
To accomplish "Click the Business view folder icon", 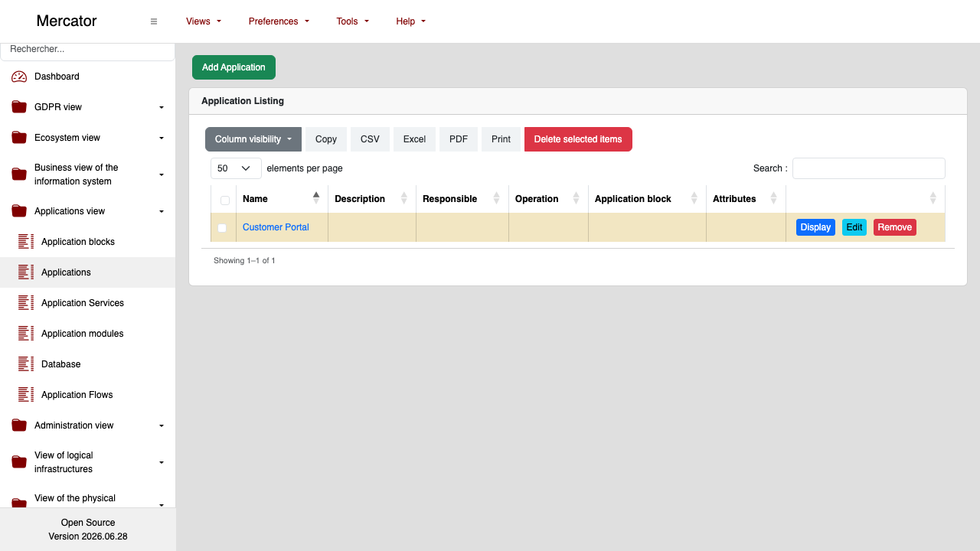I will point(19,174).
